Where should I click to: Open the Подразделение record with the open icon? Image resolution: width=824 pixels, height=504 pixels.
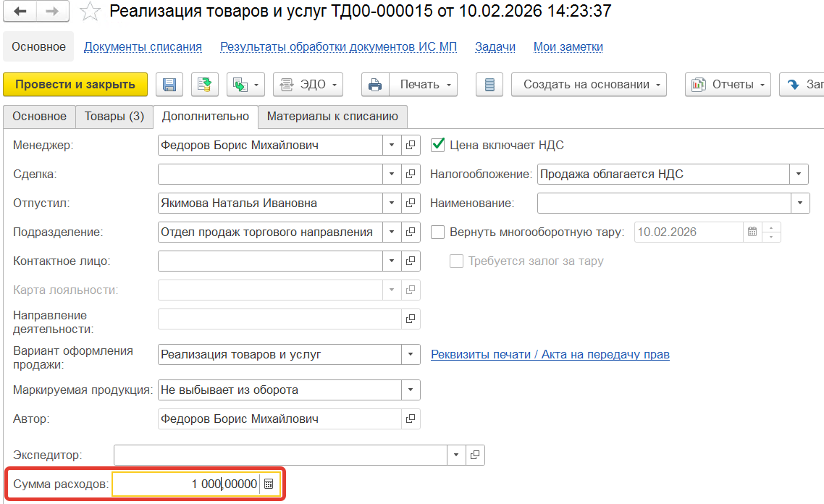(x=411, y=232)
